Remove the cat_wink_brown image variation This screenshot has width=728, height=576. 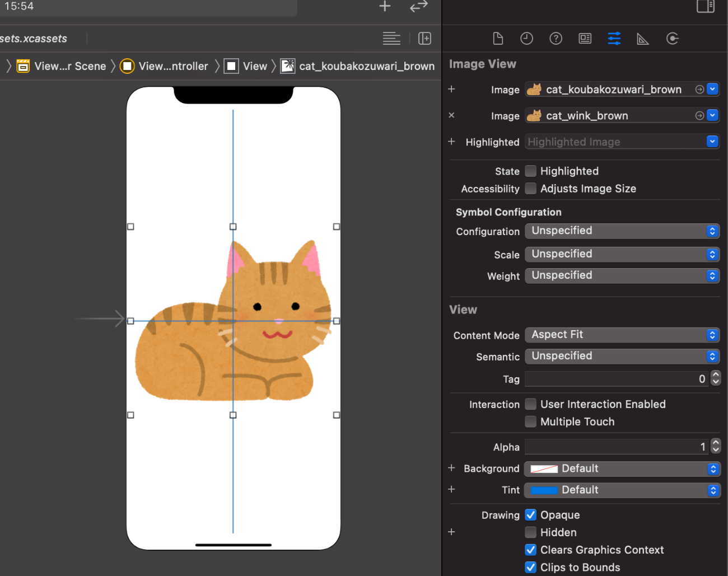pyautogui.click(x=451, y=115)
